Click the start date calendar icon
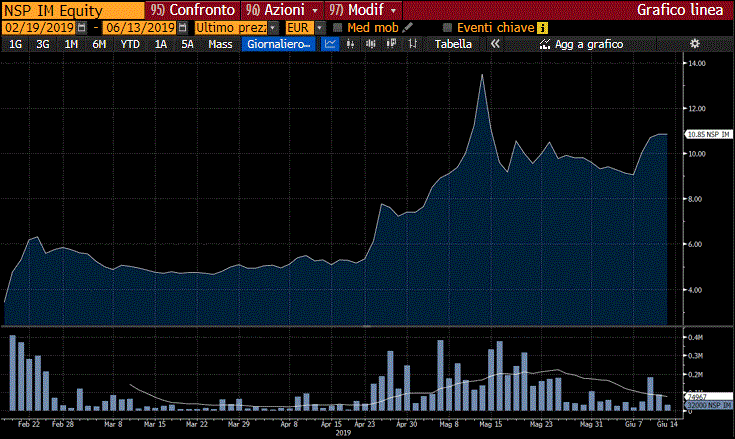 click(x=81, y=28)
